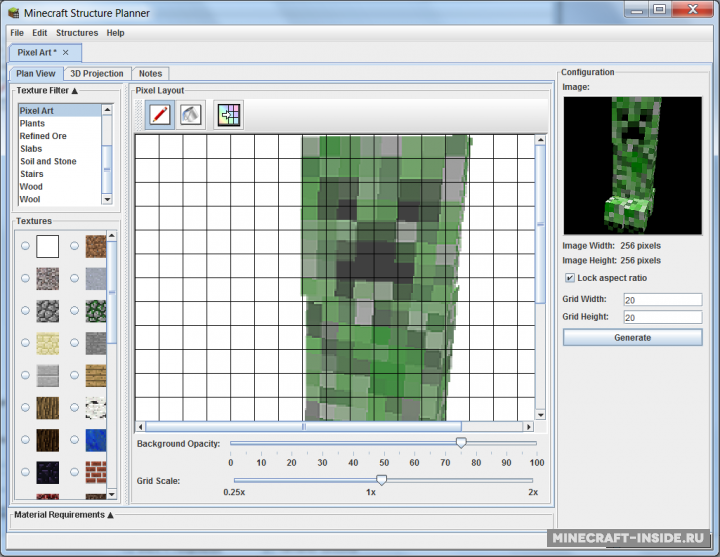The width and height of the screenshot is (720, 557).
Task: Pick the cobblestone texture swatch
Action: (x=48, y=311)
